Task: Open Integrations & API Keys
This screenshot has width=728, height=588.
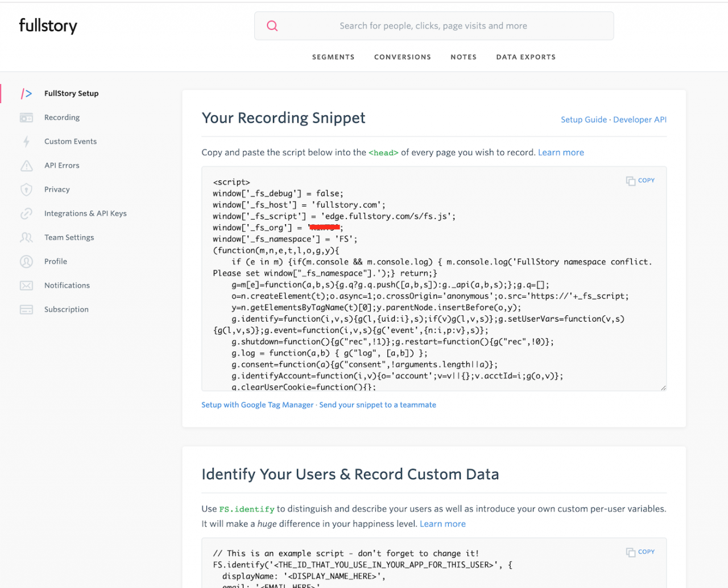Action: pos(85,213)
